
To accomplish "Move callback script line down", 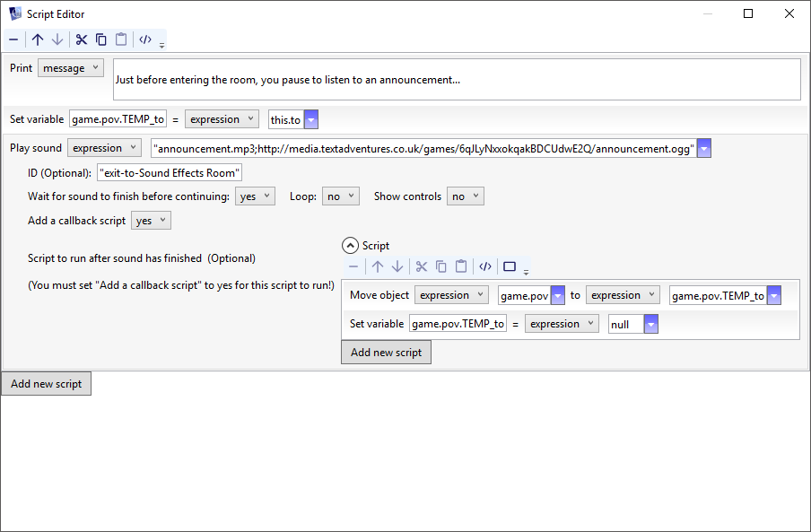I will (x=397, y=266).
